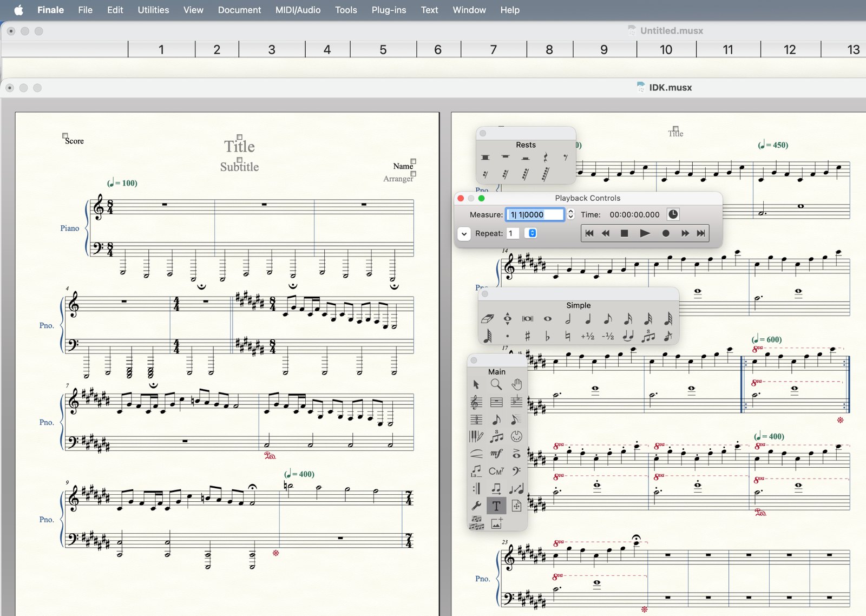This screenshot has height=616, width=866.
Task: Select the Page Layout tool
Action: (x=516, y=506)
